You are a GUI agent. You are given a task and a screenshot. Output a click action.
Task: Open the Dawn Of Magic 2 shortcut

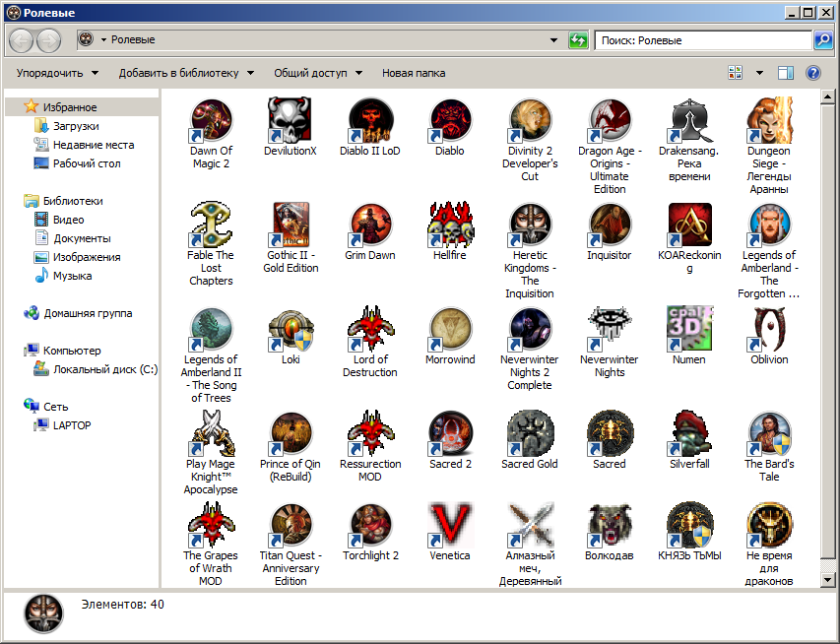pyautogui.click(x=211, y=120)
